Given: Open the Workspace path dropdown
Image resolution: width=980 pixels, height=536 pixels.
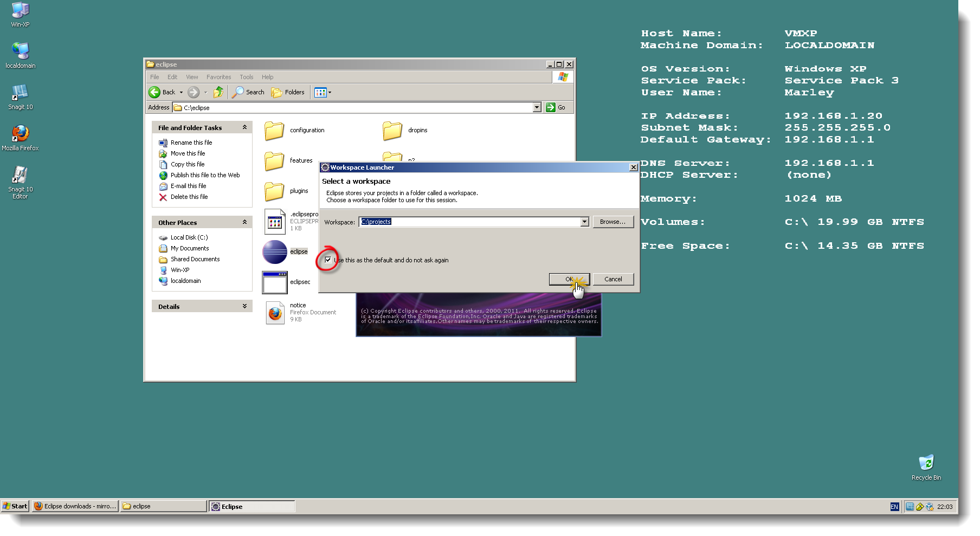Looking at the screenshot, I should (x=584, y=222).
